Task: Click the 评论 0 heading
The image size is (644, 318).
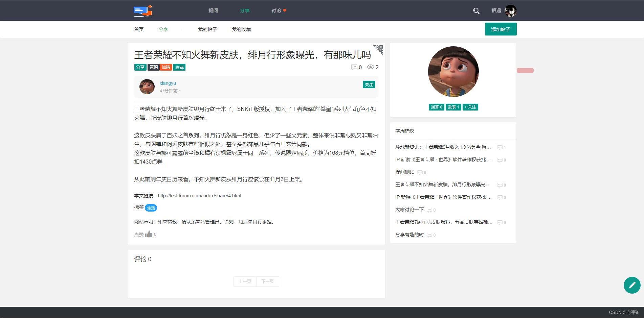Action: pos(143,259)
